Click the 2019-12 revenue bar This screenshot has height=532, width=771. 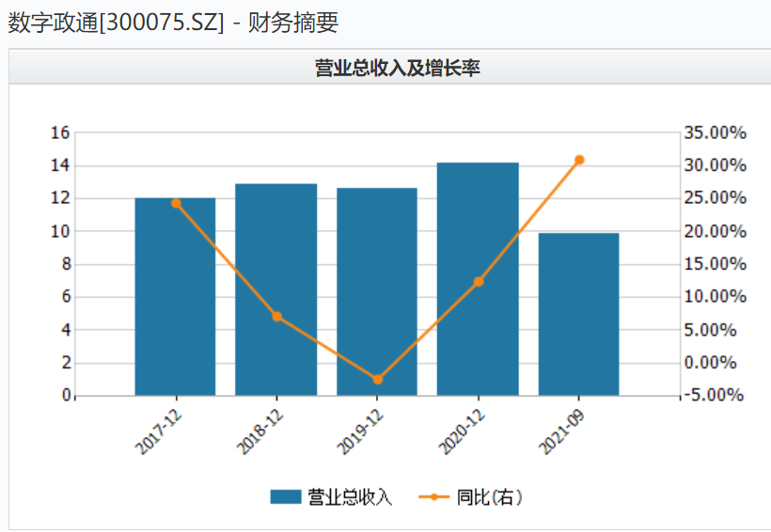[x=377, y=291]
